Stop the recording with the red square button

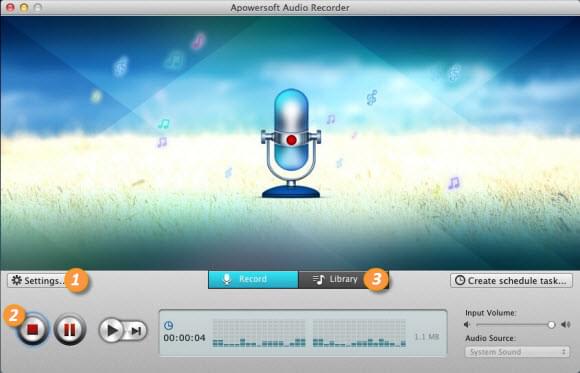(33, 329)
